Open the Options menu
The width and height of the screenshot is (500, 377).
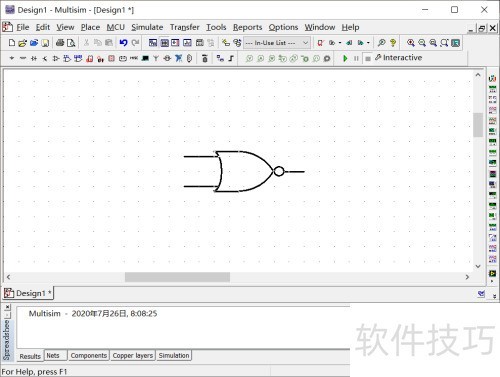[283, 27]
